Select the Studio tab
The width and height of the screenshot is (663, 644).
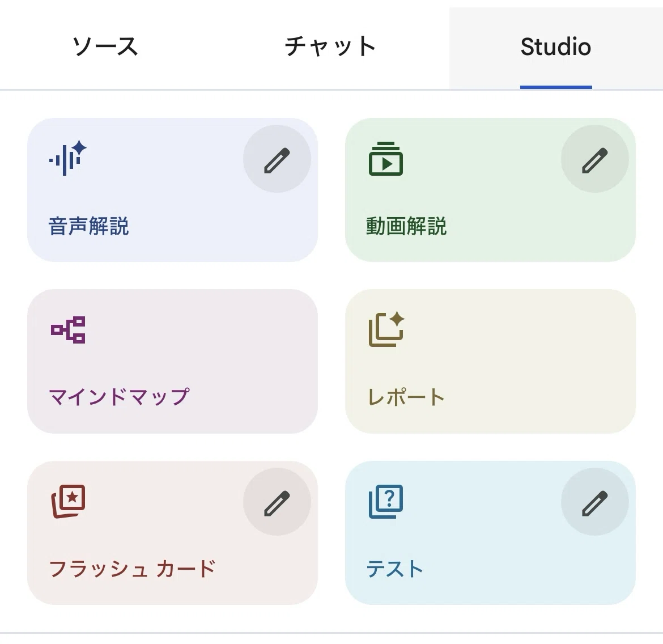point(555,46)
